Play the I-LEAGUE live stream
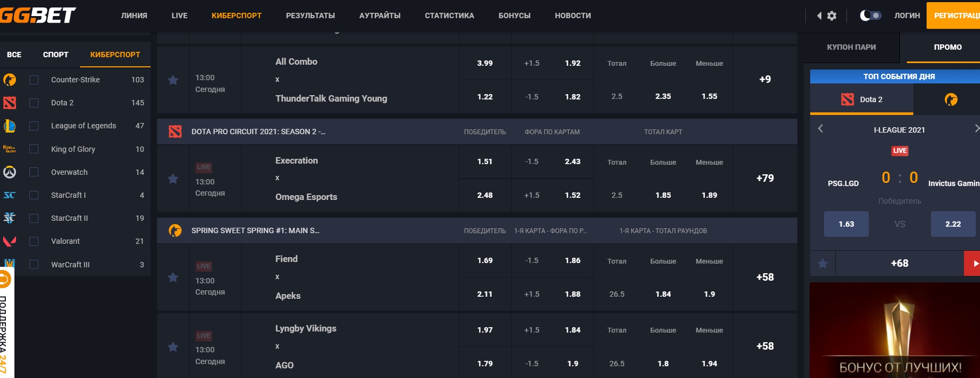The width and height of the screenshot is (980, 378). 973,264
